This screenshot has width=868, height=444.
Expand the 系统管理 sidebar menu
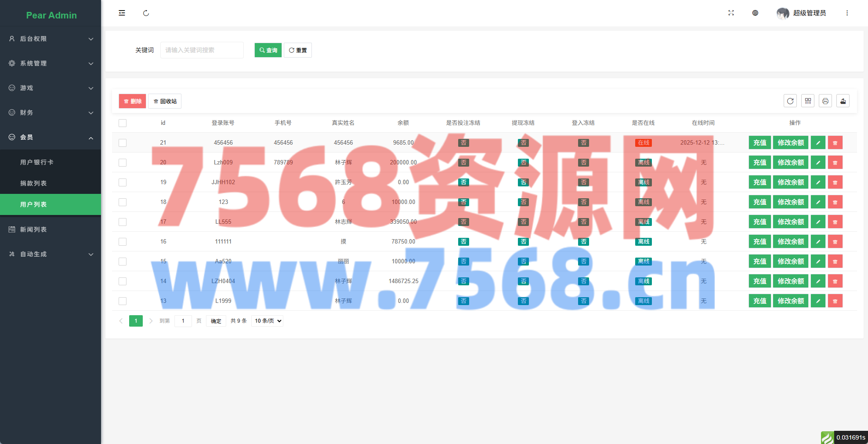click(51, 63)
